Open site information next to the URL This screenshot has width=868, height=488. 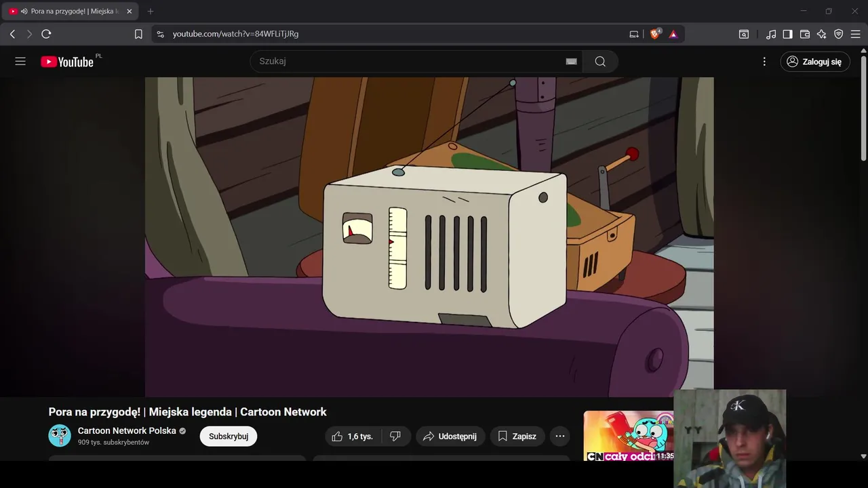click(160, 34)
